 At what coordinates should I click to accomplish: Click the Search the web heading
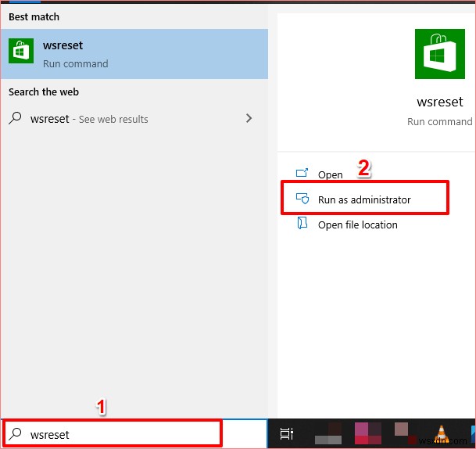point(44,92)
